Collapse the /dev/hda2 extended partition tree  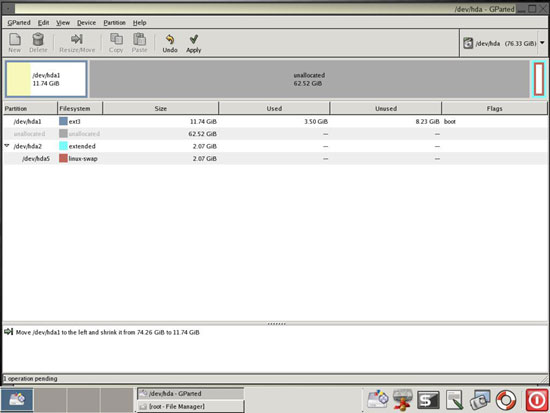7,146
